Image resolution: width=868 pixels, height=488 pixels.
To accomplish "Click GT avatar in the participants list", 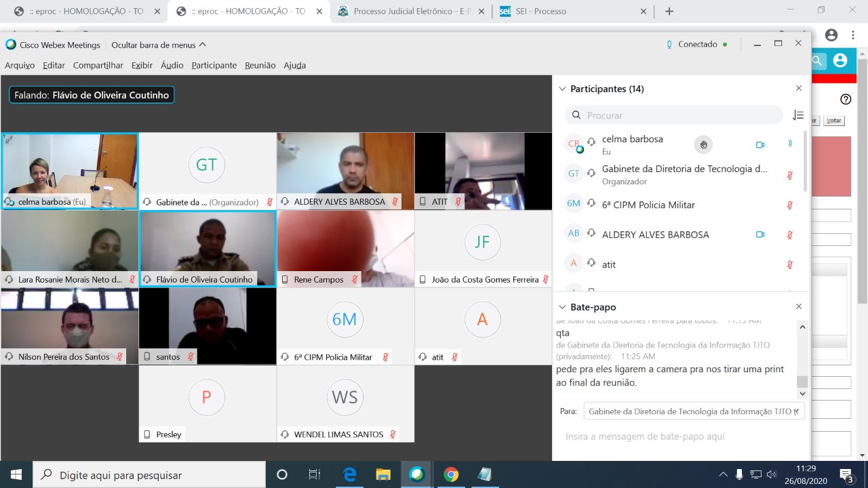I will (574, 174).
